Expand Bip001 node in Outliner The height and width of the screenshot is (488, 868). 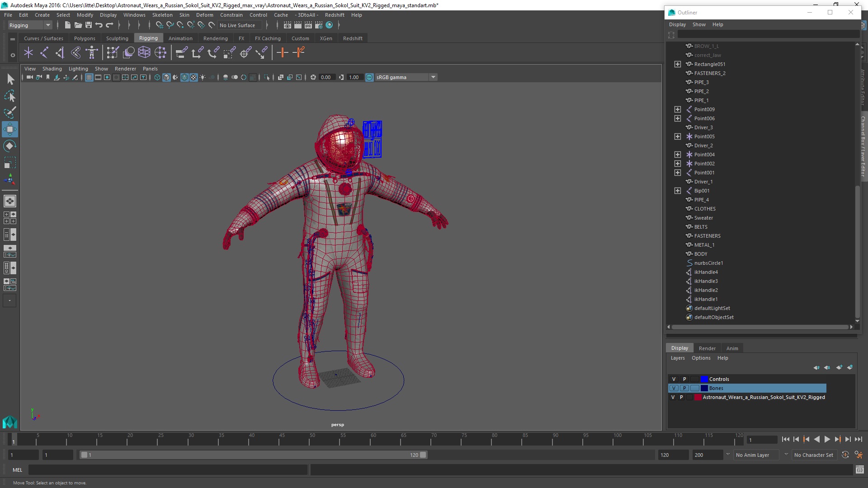pyautogui.click(x=677, y=191)
